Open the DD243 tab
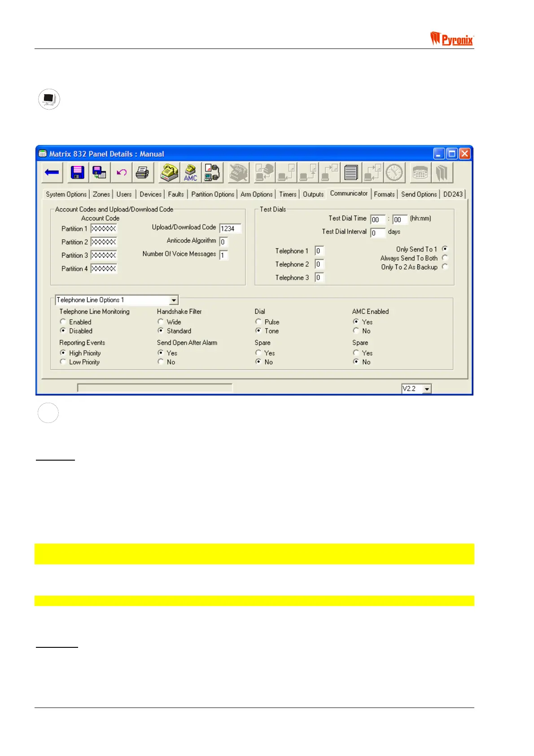 (453, 194)
